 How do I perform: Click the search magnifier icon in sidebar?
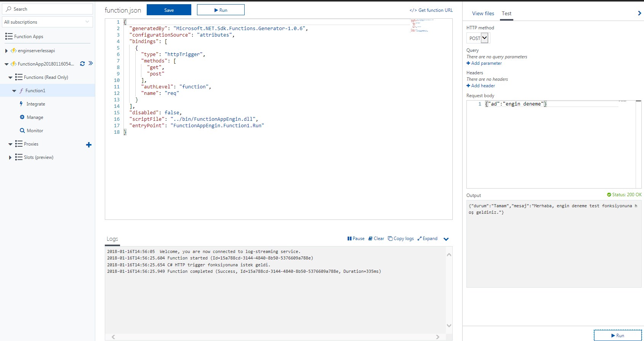9,9
